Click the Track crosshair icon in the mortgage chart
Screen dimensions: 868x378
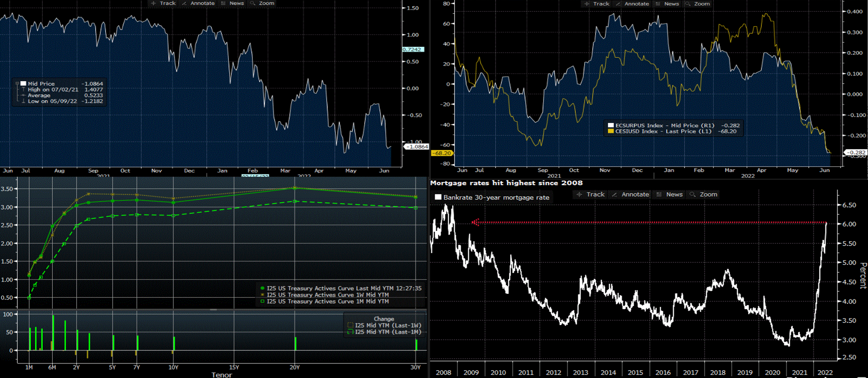coord(579,195)
